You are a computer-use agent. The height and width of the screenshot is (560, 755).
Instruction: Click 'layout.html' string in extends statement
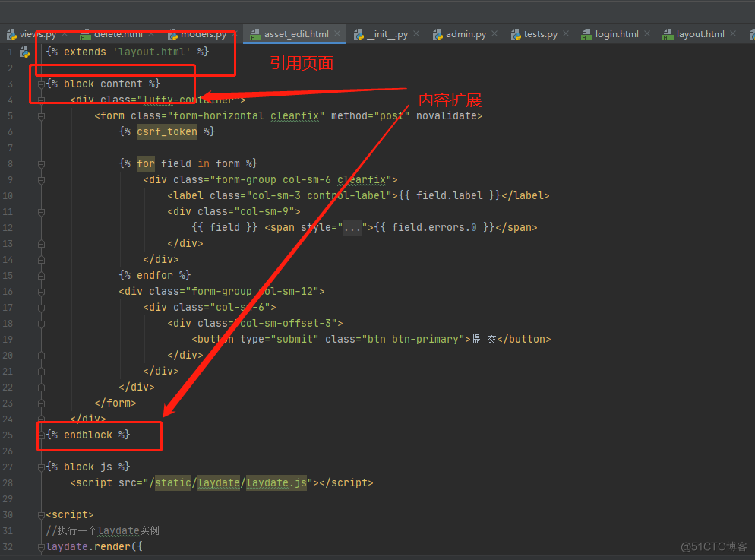click(152, 52)
